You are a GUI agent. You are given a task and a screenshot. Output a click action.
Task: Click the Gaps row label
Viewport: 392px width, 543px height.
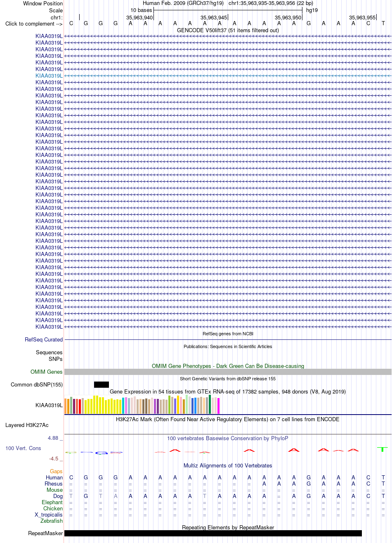tap(56, 471)
